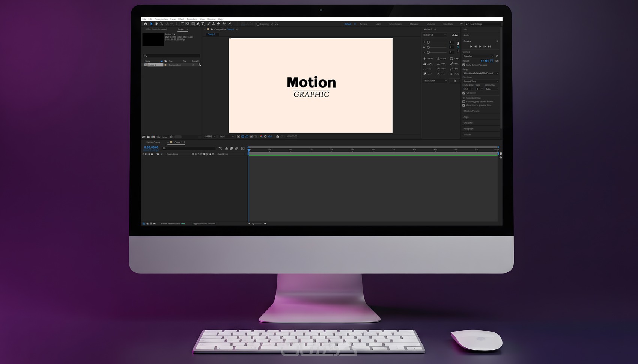Viewport: 638px width, 364px height.
Task: Open the Window menu
Action: tap(211, 19)
